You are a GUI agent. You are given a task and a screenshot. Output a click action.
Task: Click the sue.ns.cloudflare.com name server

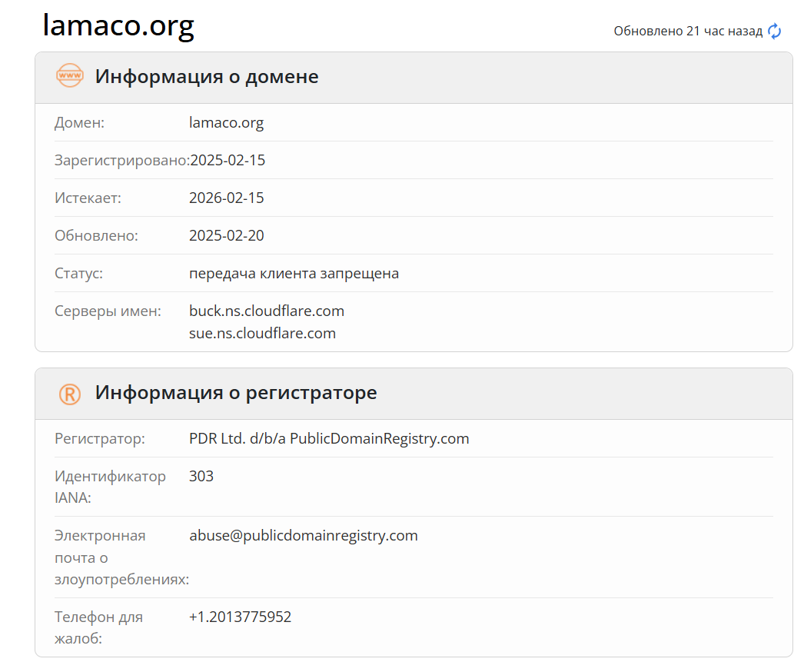point(262,333)
